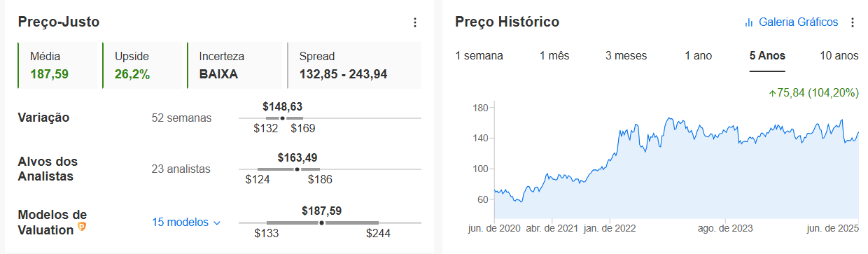Select the 1 semana time range tab
This screenshot has width=868, height=254.
click(x=479, y=56)
